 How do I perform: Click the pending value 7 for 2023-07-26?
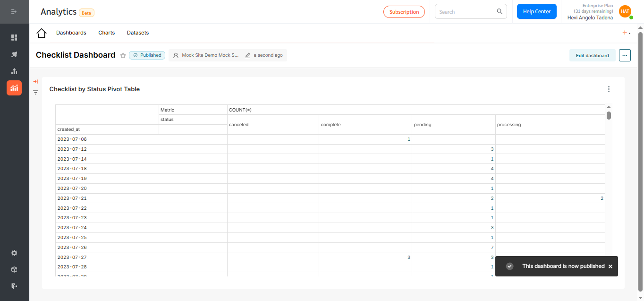coord(492,248)
